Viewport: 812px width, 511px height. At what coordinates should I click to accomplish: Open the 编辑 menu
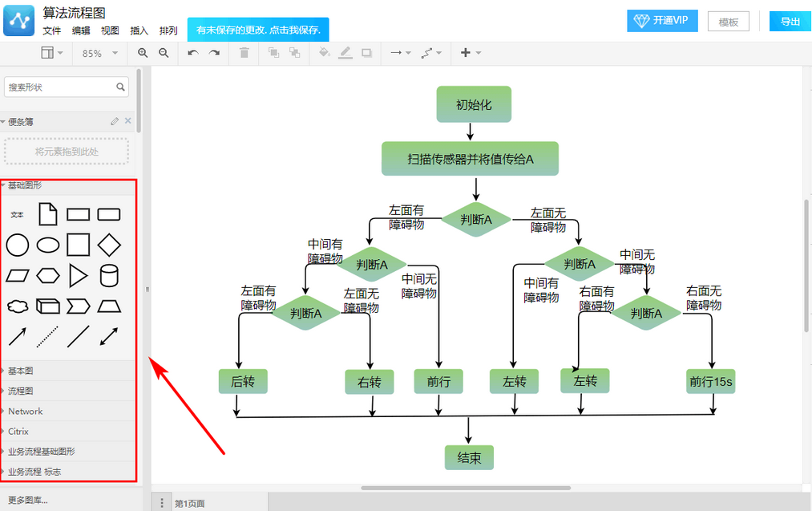click(x=81, y=31)
